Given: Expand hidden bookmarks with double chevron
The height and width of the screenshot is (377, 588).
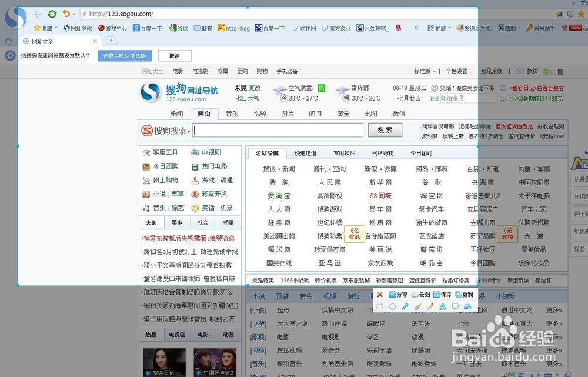Looking at the screenshot, I should click(416, 28).
